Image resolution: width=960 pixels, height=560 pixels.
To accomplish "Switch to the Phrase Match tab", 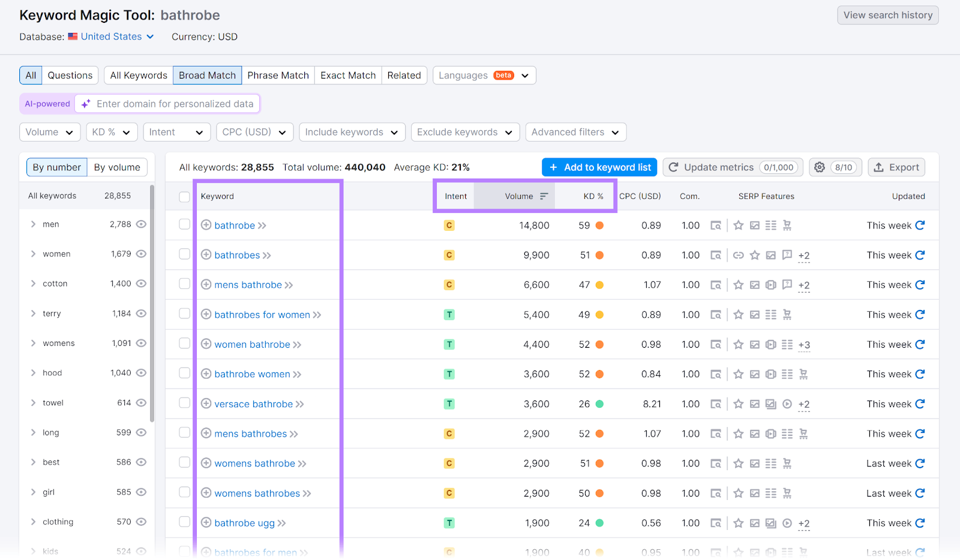I will pyautogui.click(x=278, y=75).
